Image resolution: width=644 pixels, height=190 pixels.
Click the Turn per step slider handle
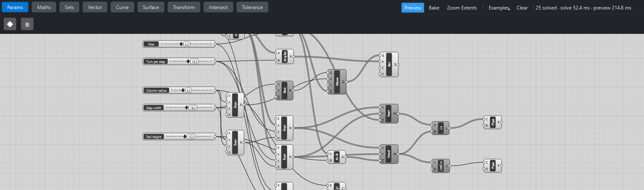[188, 61]
